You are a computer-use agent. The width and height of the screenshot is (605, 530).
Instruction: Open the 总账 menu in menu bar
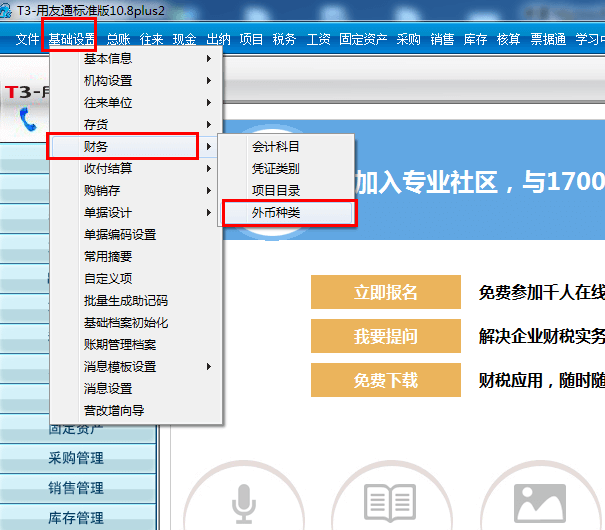click(x=118, y=39)
